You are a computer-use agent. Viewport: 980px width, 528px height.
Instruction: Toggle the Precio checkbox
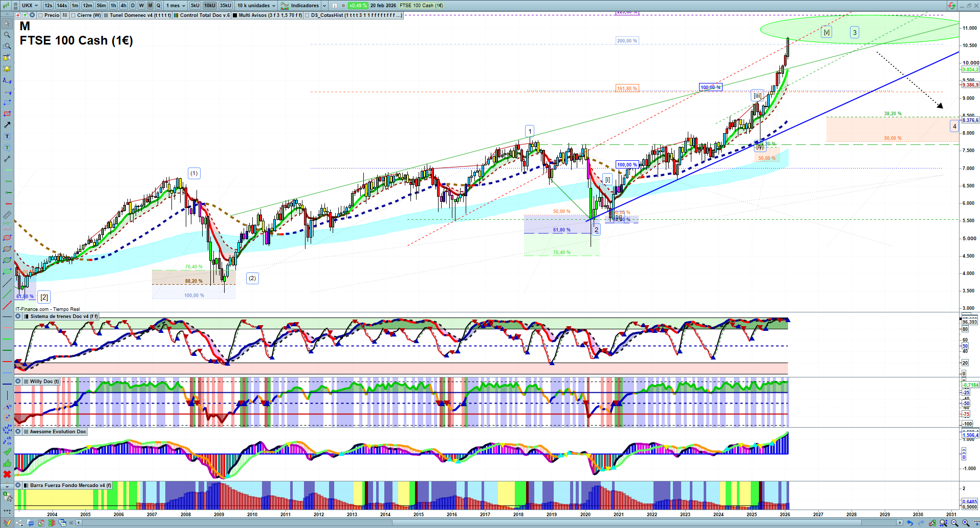[x=40, y=15]
